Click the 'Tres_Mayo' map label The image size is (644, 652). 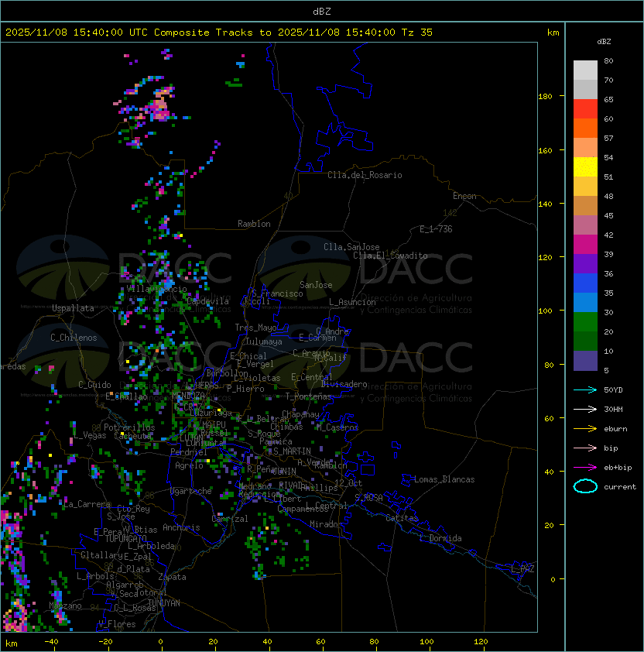tap(255, 328)
